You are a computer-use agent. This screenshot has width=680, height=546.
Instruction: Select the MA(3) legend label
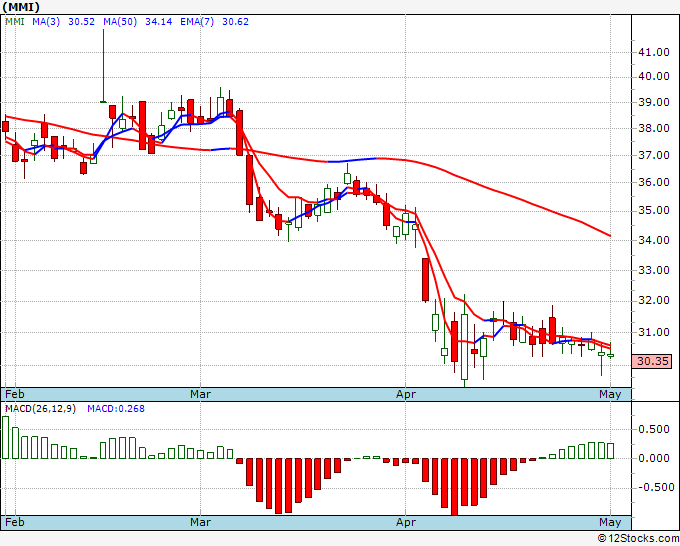(x=46, y=22)
